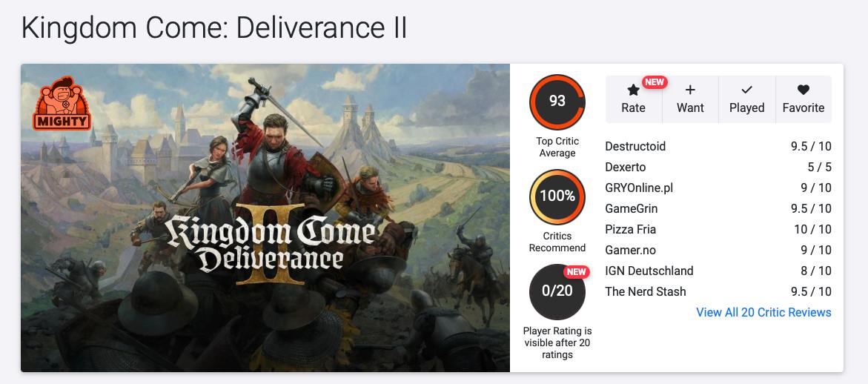Click the 100% Critics Recommend circle

[x=557, y=196]
